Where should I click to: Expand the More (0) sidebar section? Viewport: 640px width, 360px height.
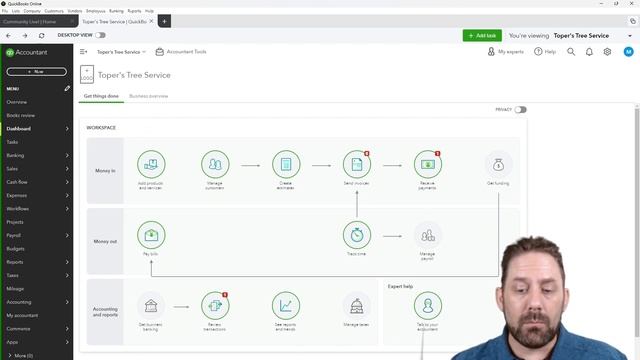tap(20, 356)
